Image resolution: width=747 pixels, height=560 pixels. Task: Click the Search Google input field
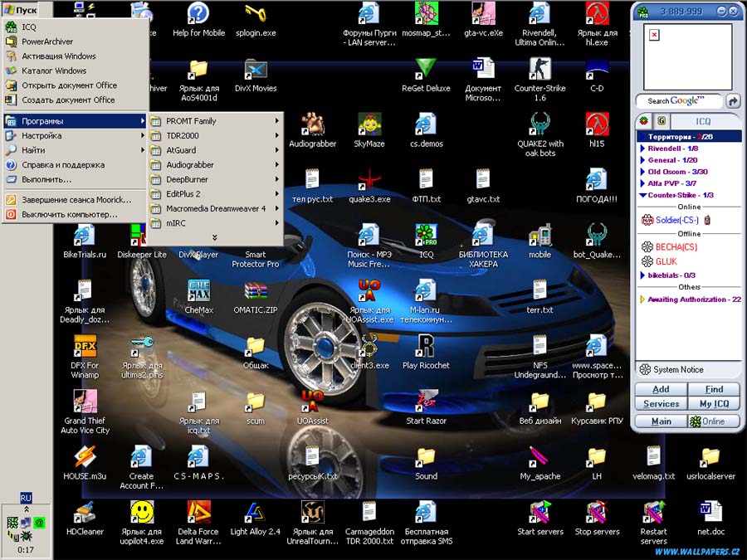point(679,100)
